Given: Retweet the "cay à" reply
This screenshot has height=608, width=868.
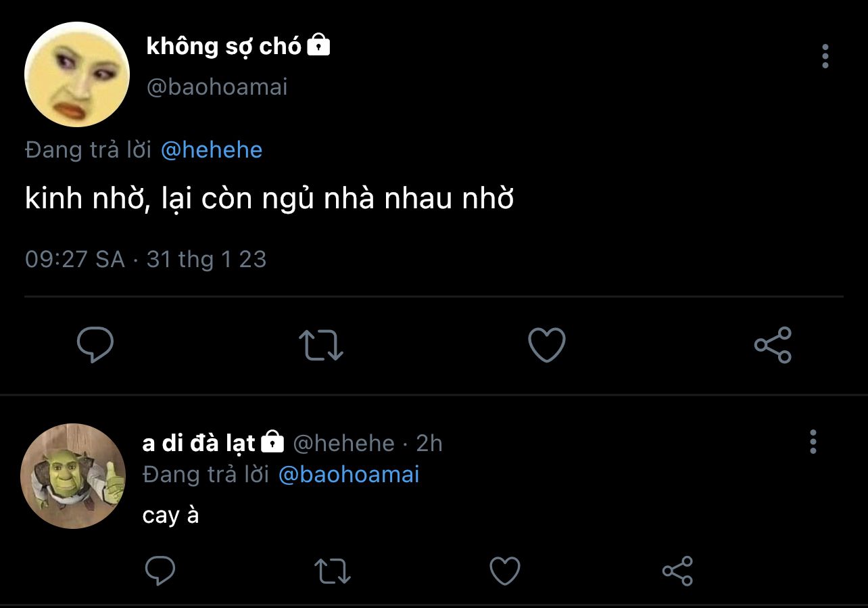Looking at the screenshot, I should (x=333, y=571).
